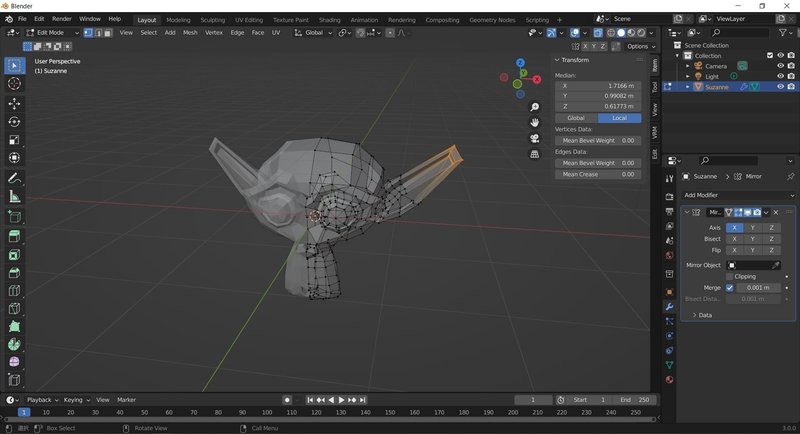This screenshot has width=800, height=434.
Task: Select the Cursor tool in the left toolbar
Action: (14, 84)
